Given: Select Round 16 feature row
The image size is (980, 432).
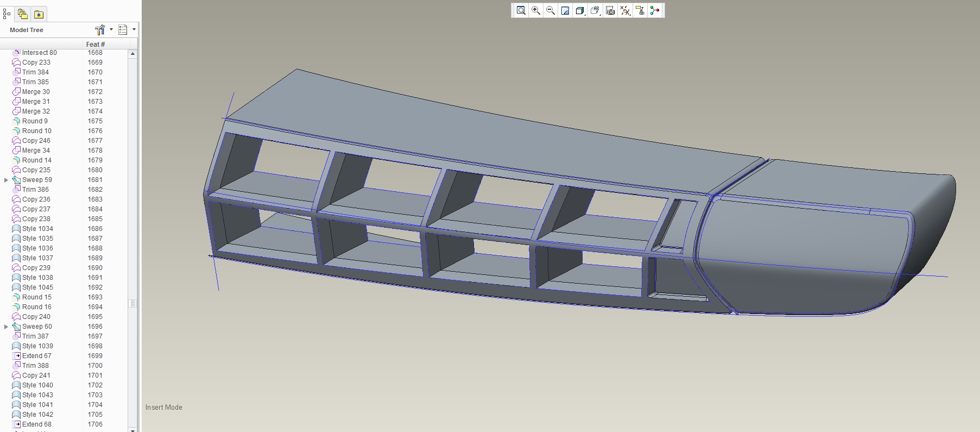Looking at the screenshot, I should pyautogui.click(x=37, y=307).
